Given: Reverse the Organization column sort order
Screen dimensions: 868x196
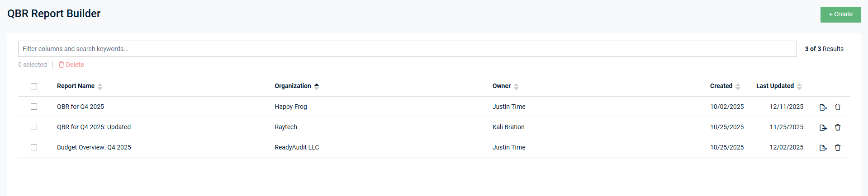Looking at the screenshot, I should (x=317, y=86).
